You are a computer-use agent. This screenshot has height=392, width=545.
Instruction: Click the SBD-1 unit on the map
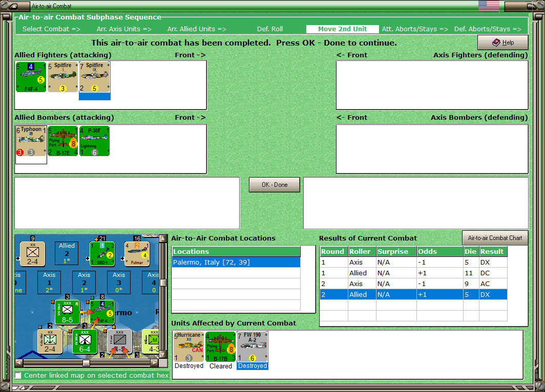coord(102,254)
